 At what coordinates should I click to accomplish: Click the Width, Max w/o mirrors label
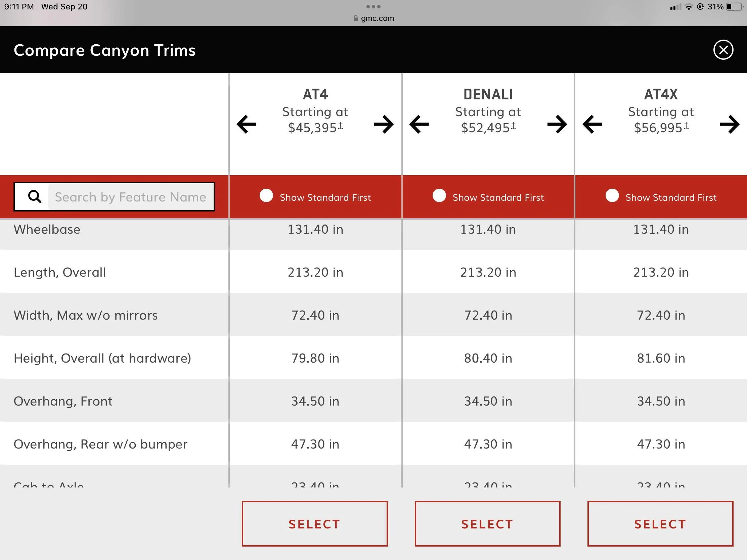(85, 315)
